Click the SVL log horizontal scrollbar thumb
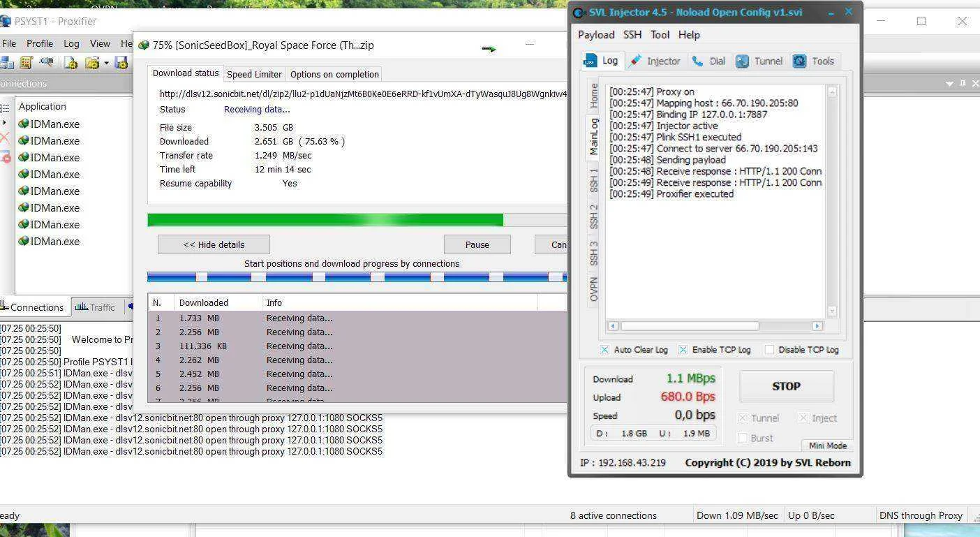 coord(690,326)
